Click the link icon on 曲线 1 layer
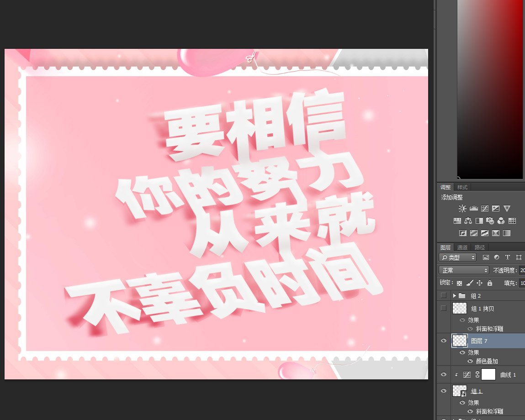525x420 pixels. [x=477, y=374]
